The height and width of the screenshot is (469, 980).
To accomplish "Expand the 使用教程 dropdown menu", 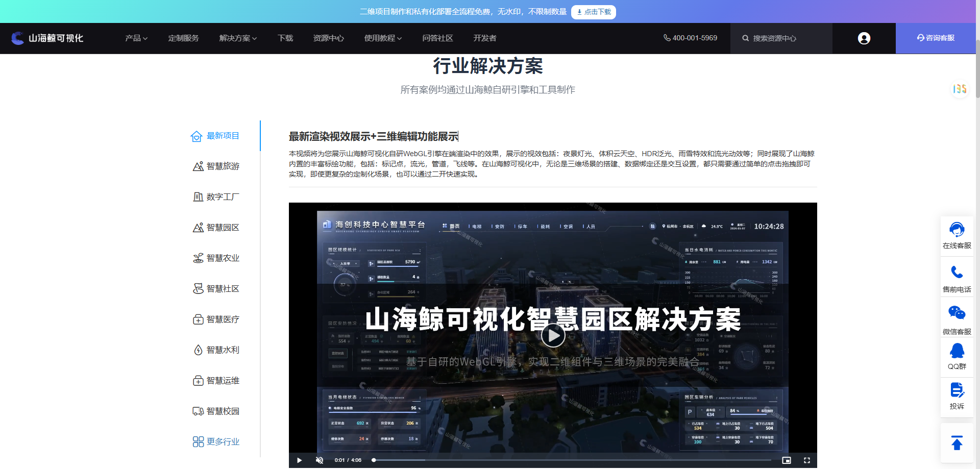I will pos(383,38).
